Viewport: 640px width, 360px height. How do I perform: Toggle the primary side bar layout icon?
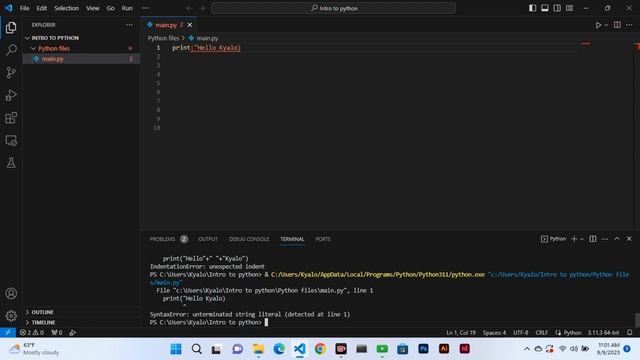point(532,8)
